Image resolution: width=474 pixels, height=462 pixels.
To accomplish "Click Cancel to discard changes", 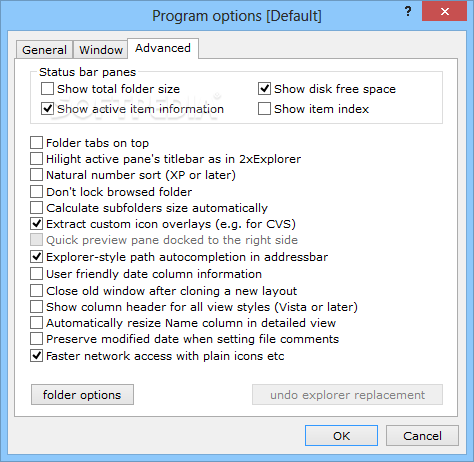I will click(x=422, y=436).
